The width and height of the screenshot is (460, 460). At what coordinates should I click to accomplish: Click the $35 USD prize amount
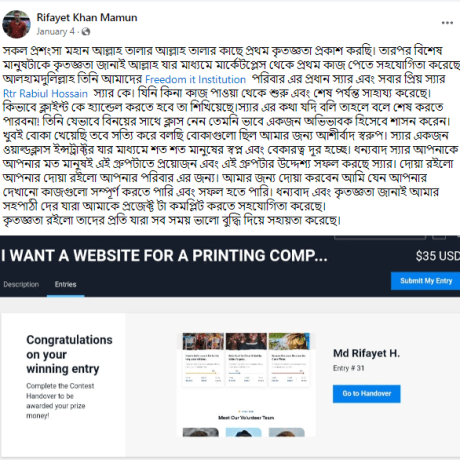click(437, 256)
